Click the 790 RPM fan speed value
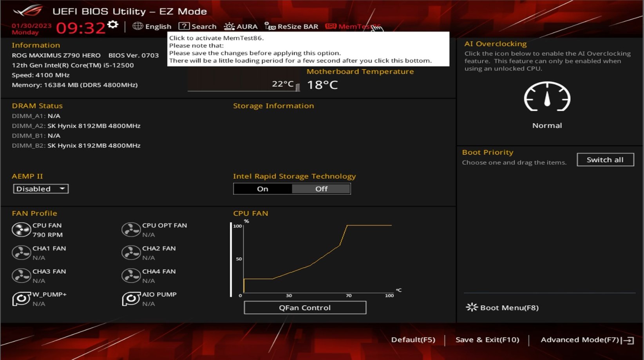 point(47,235)
